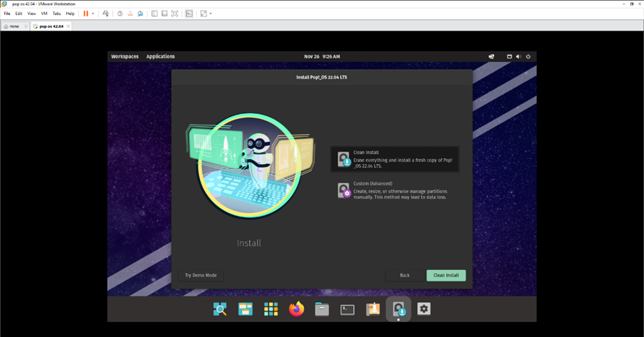Image resolution: width=644 pixels, height=337 pixels.
Task: Click the workspaces overview icon in dock
Action: pos(246,309)
